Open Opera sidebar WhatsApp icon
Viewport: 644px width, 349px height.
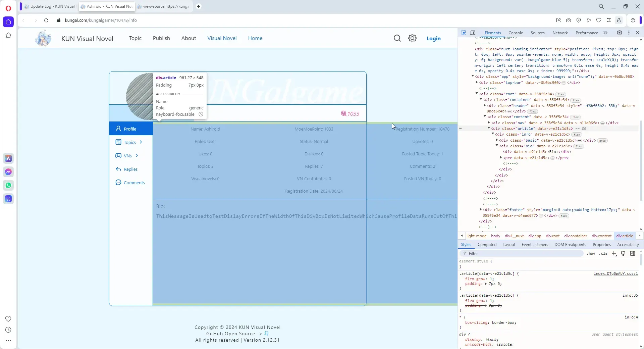click(x=8, y=185)
